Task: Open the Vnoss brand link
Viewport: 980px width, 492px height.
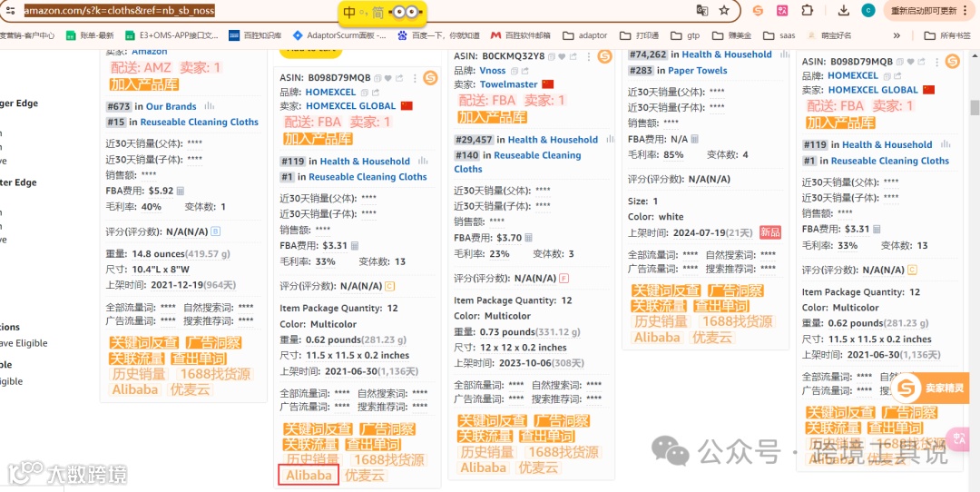Action: 493,71
